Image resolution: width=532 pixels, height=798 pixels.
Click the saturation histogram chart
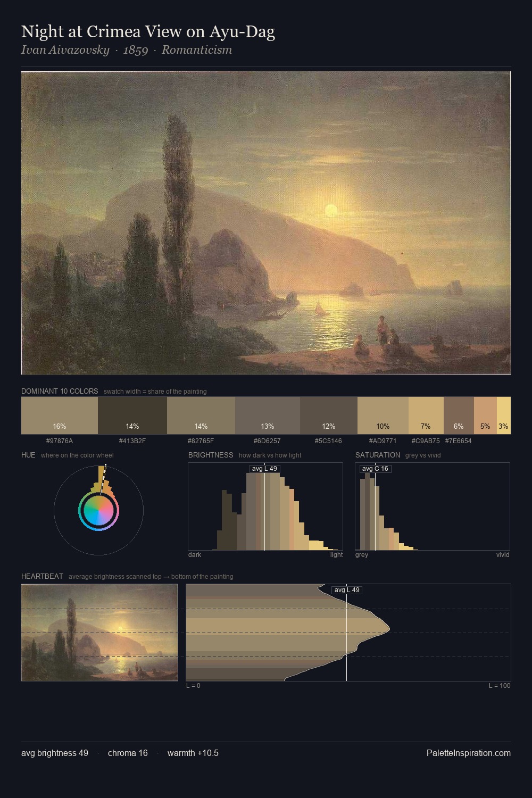pos(433,506)
